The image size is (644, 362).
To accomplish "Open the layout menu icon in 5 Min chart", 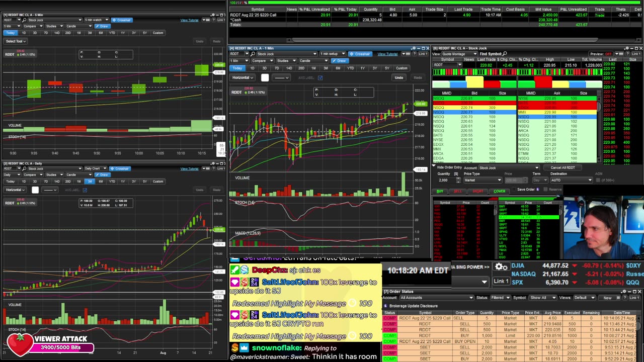I will tap(206, 20).
